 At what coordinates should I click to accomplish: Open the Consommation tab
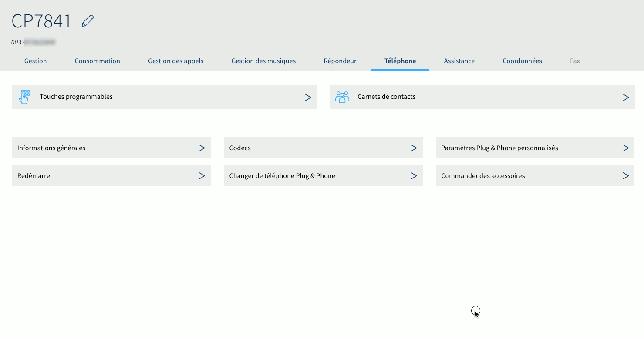pyautogui.click(x=97, y=61)
